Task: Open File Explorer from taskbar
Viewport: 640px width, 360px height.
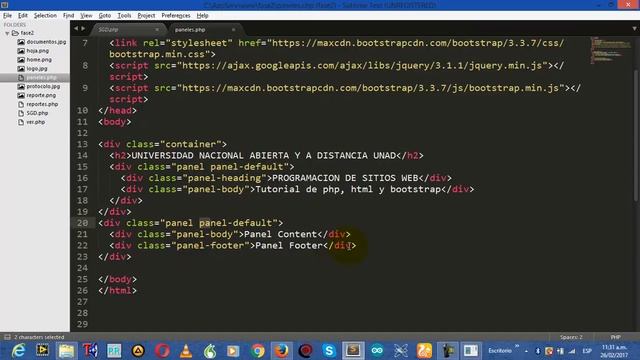Action: point(66,351)
